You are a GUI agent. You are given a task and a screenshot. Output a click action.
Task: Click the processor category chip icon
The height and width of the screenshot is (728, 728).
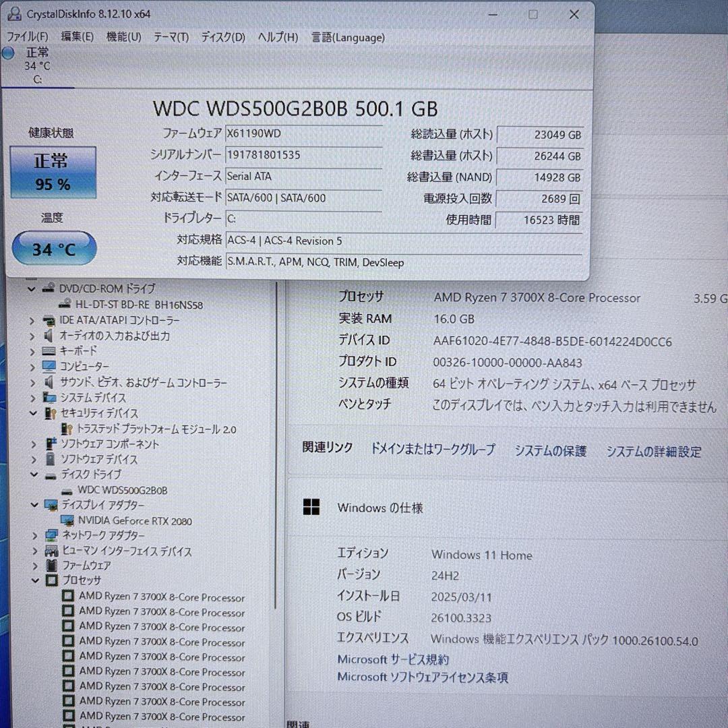click(x=51, y=580)
